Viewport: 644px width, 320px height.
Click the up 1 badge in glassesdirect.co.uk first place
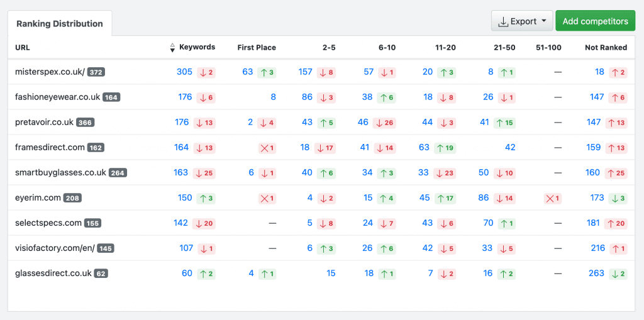[267, 273]
